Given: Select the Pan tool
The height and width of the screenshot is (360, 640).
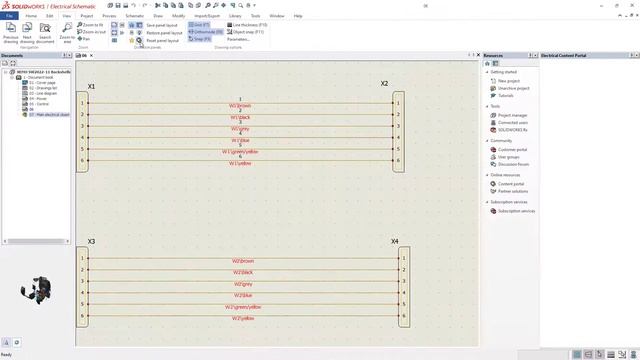Looking at the screenshot, I should 84,39.
